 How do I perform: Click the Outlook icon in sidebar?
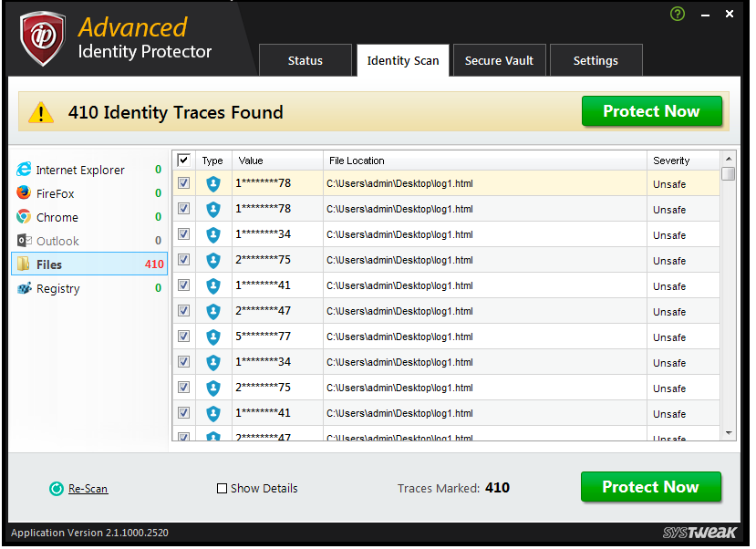(x=24, y=240)
